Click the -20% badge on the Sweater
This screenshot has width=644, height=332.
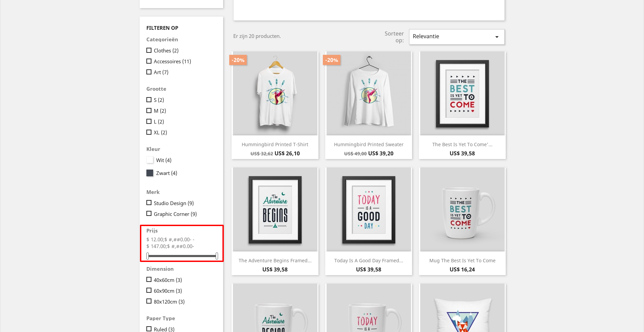point(332,60)
